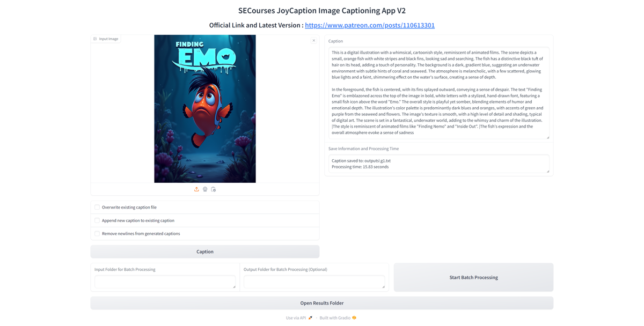Choose the paste from clipboard icon
The width and height of the screenshot is (644, 326).
pyautogui.click(x=214, y=189)
